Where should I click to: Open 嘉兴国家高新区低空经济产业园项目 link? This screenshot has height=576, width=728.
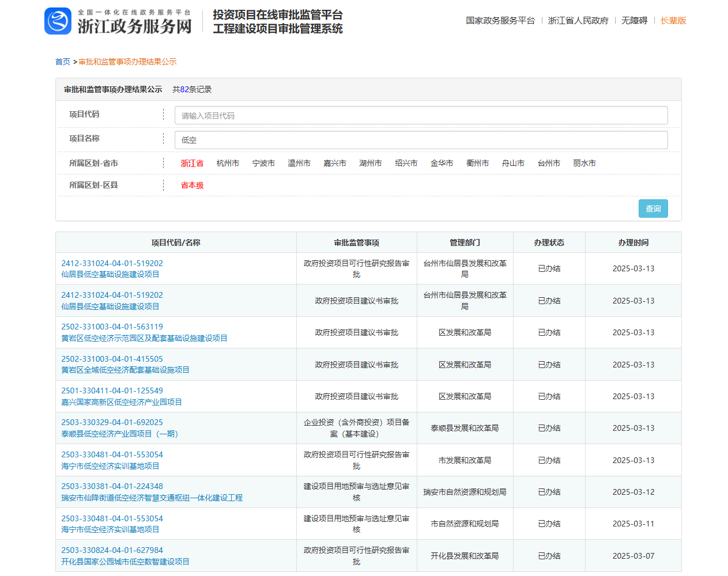(x=121, y=402)
